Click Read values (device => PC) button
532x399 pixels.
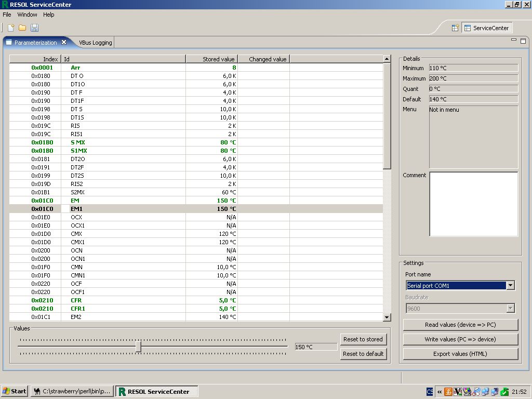(460, 325)
